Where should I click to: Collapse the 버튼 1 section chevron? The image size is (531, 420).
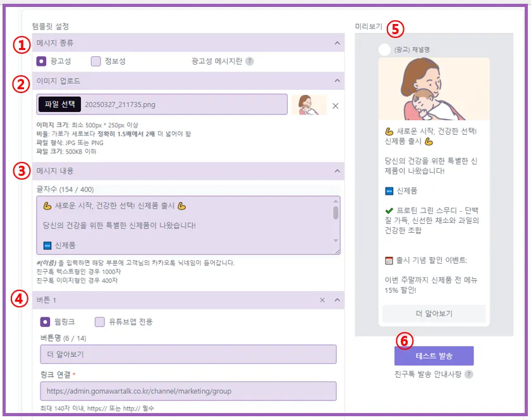[337, 300]
